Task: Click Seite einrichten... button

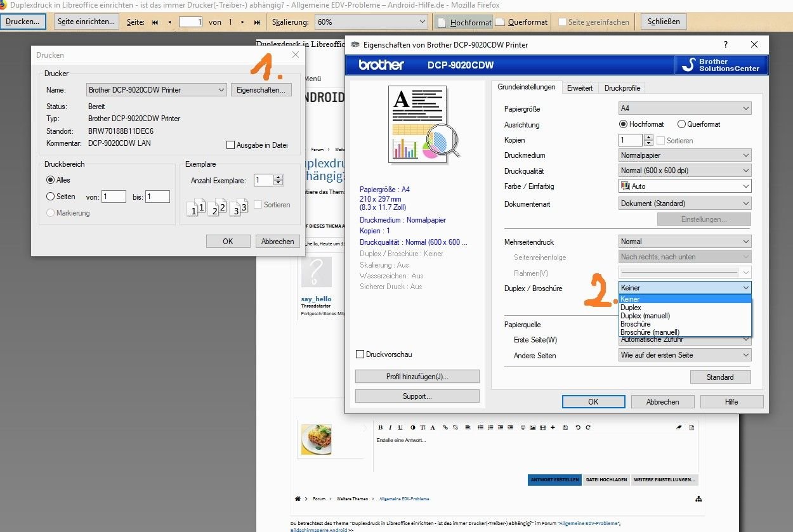Action: pos(86,22)
